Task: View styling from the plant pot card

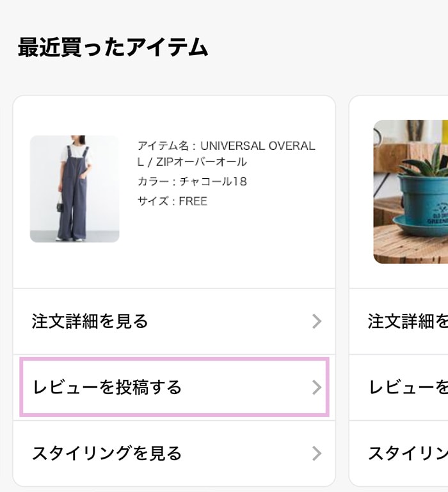Action: pyautogui.click(x=408, y=454)
